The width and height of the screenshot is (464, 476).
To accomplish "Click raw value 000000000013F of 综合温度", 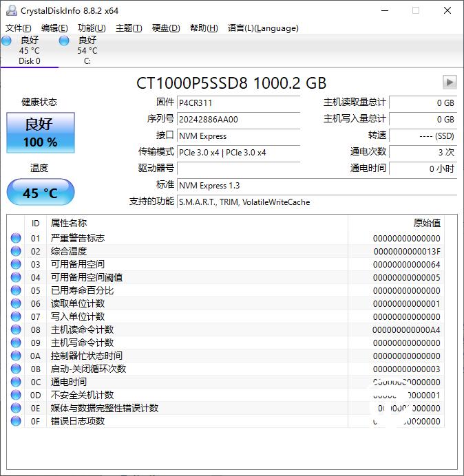I will click(x=407, y=251).
